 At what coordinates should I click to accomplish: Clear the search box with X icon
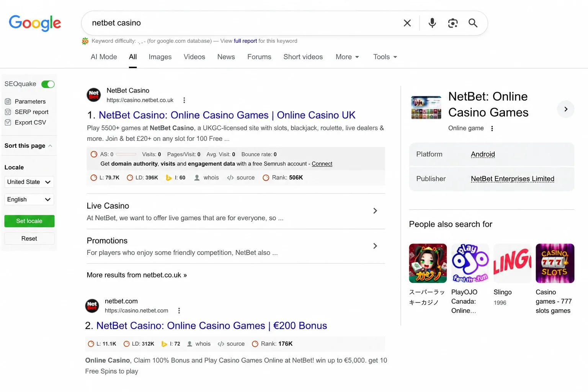407,23
